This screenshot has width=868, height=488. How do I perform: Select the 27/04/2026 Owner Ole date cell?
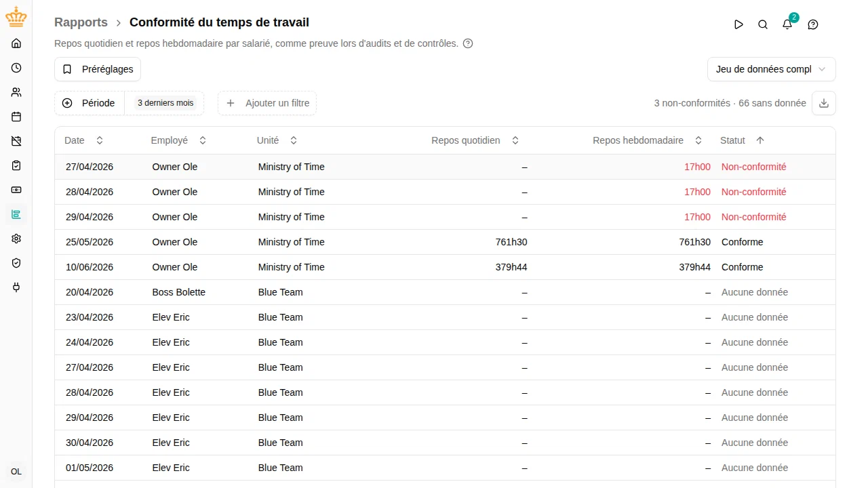click(90, 167)
